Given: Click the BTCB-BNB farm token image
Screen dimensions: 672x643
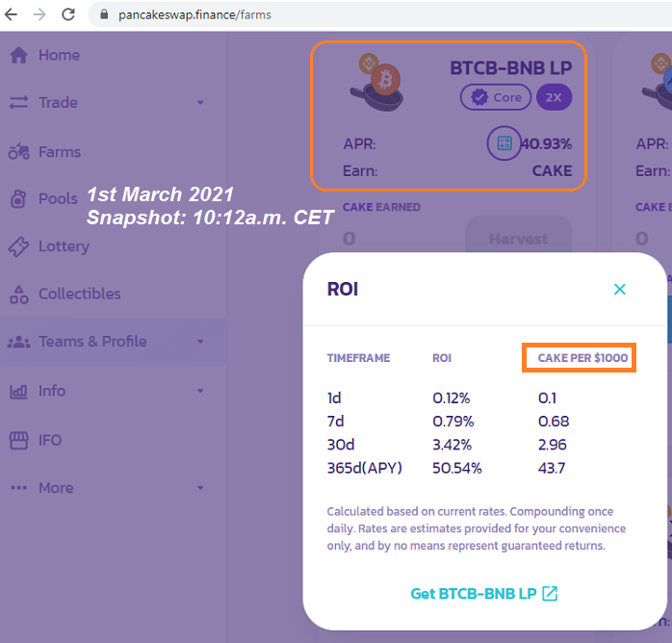Looking at the screenshot, I should pyautogui.click(x=377, y=83).
